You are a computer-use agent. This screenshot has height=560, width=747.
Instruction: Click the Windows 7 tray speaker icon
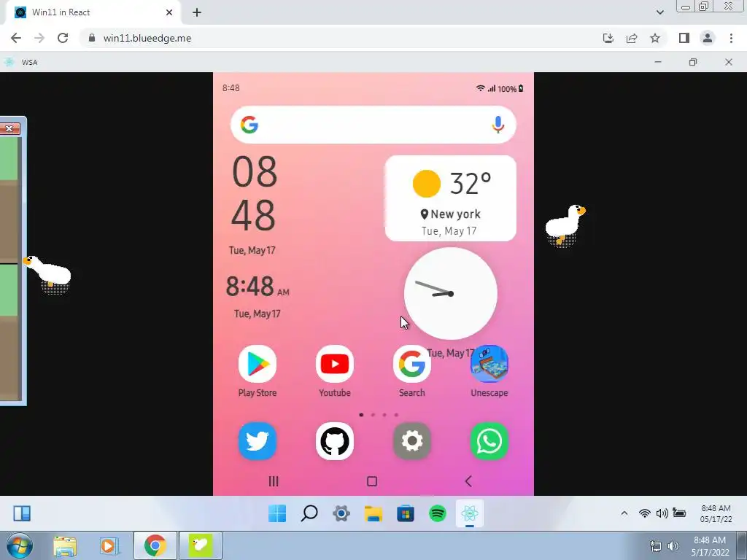[673, 546]
